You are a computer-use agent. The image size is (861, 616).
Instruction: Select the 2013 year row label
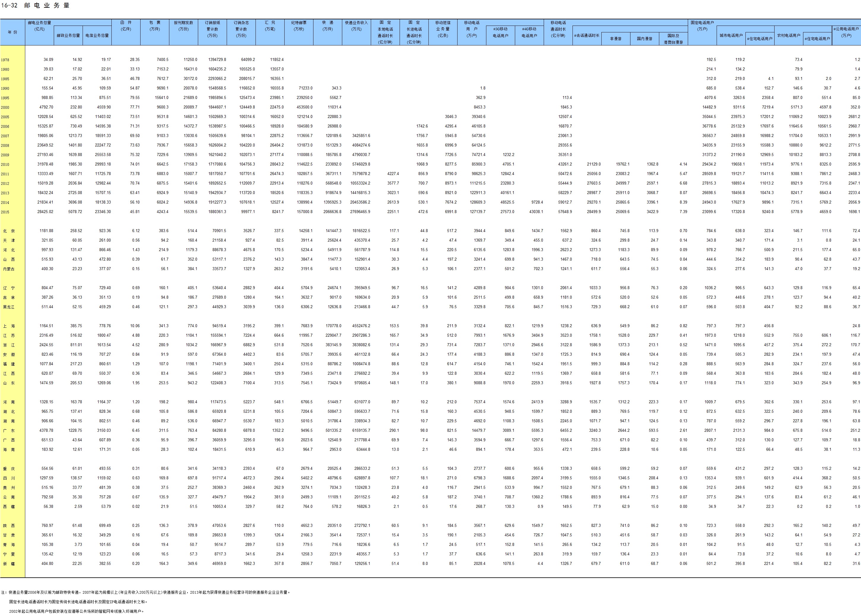(5, 193)
